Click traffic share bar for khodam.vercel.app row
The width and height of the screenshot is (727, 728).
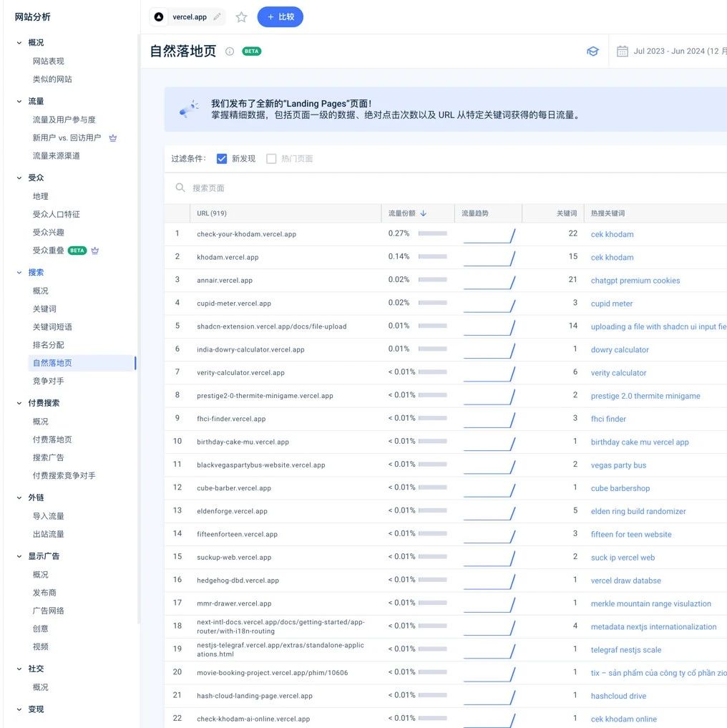[433, 256]
